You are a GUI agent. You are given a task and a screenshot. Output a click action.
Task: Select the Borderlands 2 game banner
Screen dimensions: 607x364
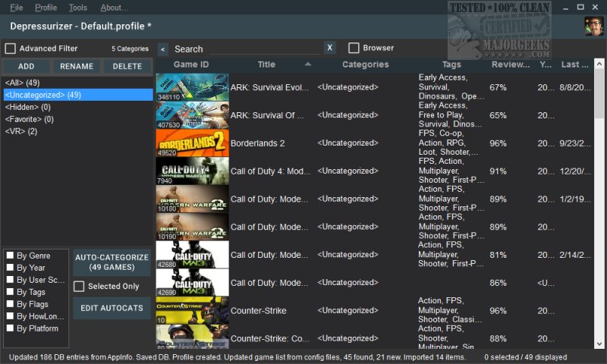point(192,143)
